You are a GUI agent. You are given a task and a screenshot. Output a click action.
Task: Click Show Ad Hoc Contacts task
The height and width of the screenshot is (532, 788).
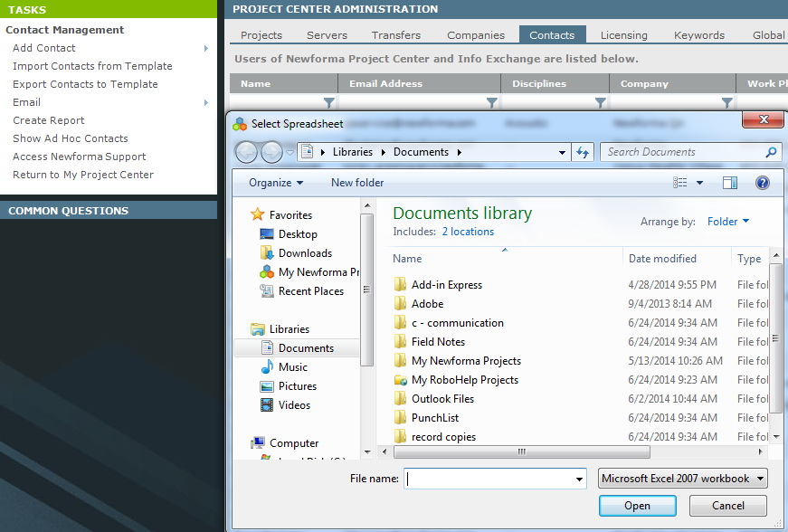(71, 138)
